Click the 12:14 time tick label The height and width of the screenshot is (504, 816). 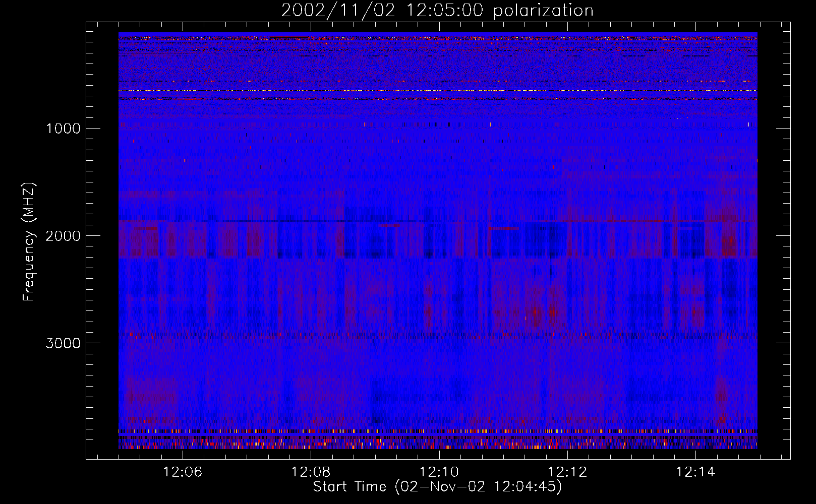tap(696, 472)
